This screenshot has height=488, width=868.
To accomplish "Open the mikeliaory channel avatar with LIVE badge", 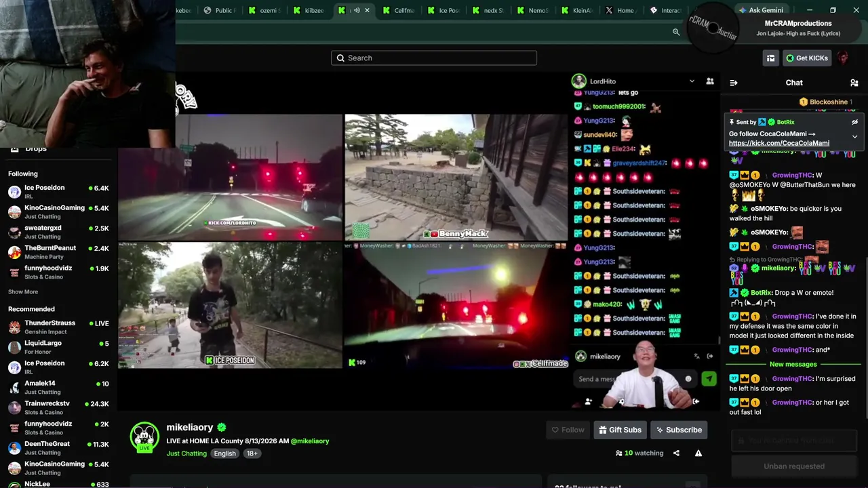I will pyautogui.click(x=144, y=436).
